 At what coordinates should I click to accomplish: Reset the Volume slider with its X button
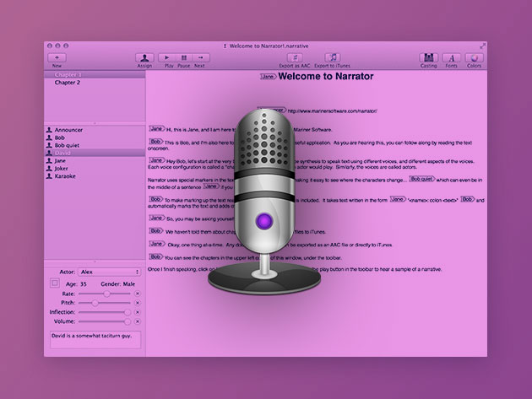pyautogui.click(x=138, y=321)
